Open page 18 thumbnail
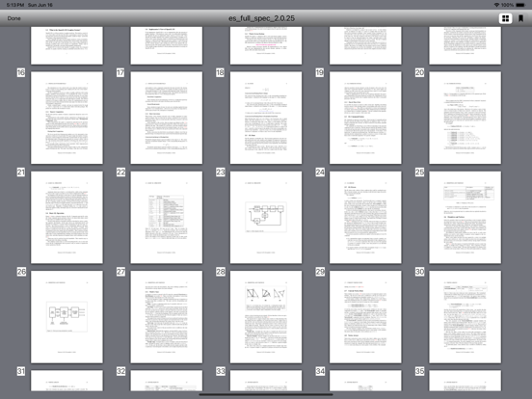This screenshot has width=532, height=399. 266,118
